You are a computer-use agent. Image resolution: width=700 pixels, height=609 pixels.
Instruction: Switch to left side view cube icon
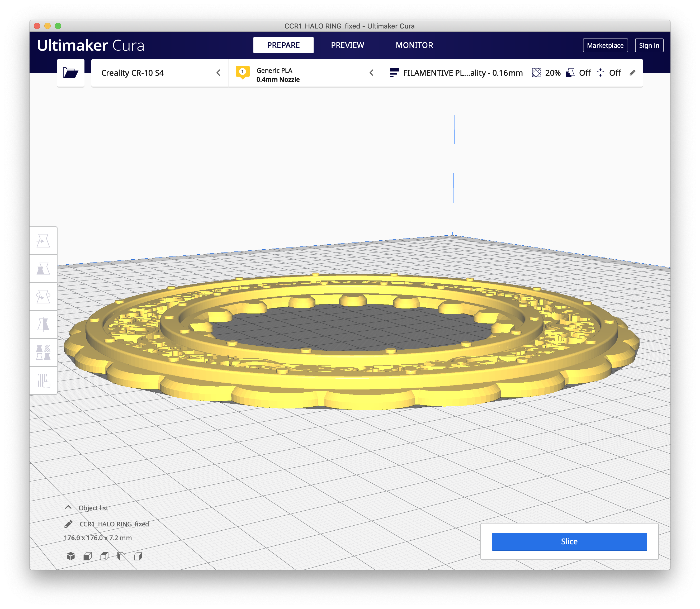(x=121, y=556)
